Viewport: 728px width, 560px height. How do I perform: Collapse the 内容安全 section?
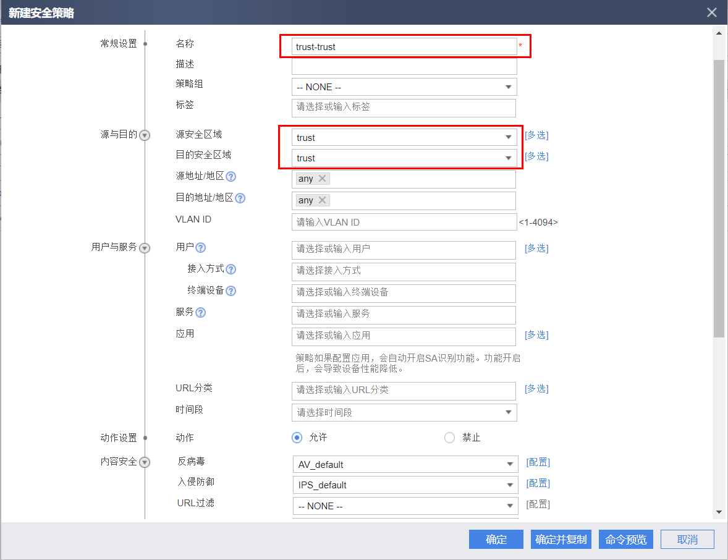[145, 462]
